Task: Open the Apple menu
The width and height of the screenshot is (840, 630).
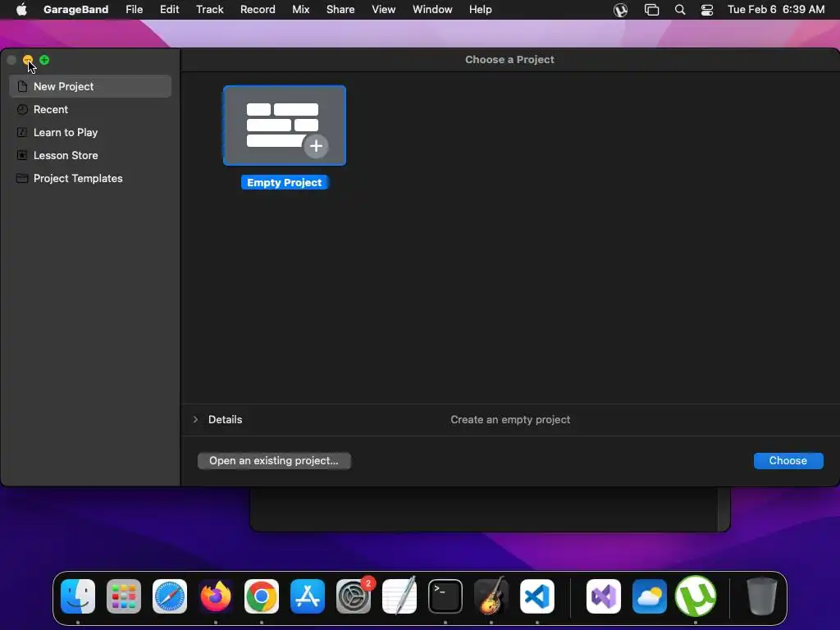Action: coord(21,10)
